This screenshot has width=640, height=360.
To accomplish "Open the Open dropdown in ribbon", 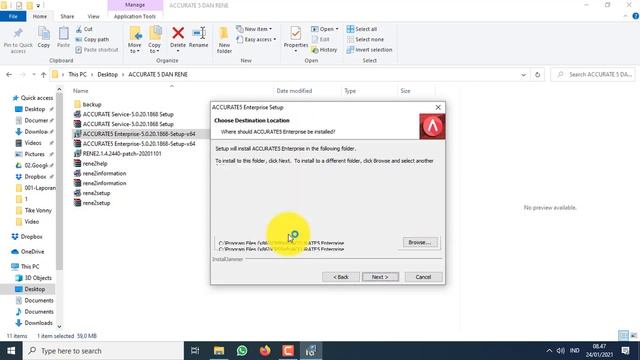I will (x=325, y=29).
